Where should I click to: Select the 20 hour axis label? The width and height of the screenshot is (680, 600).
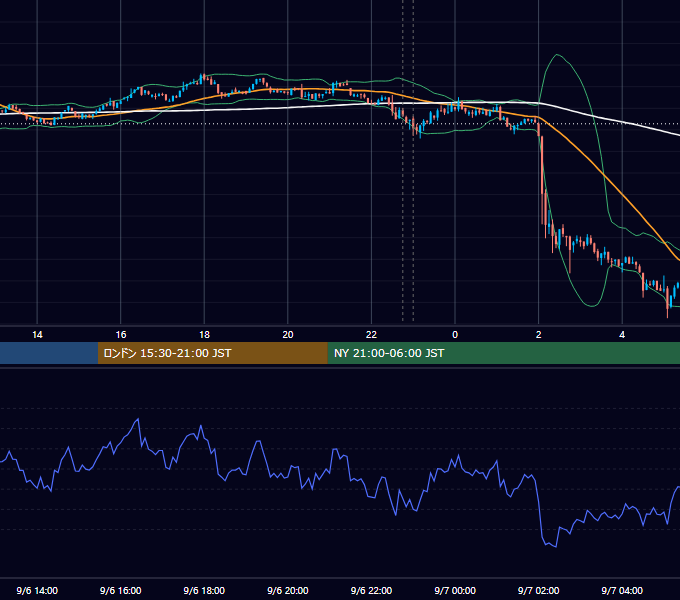288,335
